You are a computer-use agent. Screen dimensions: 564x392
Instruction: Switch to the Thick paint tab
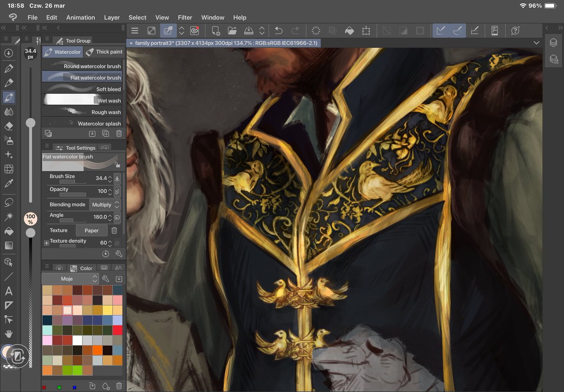click(104, 52)
